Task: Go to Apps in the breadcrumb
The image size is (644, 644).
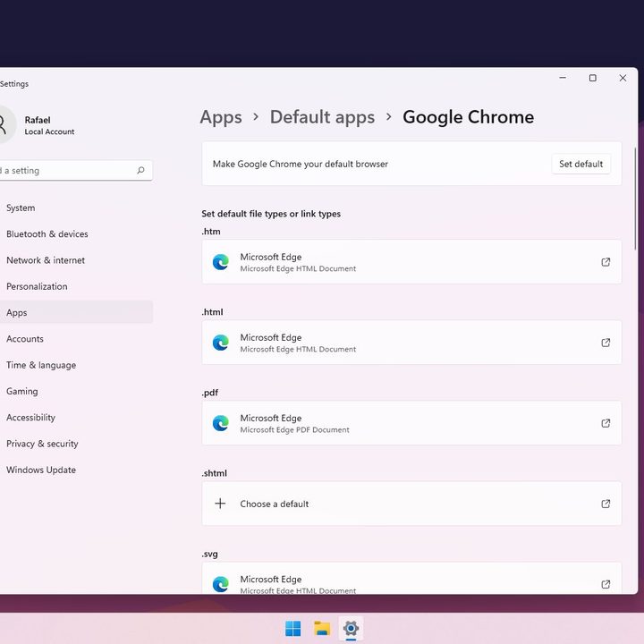Action: (221, 117)
